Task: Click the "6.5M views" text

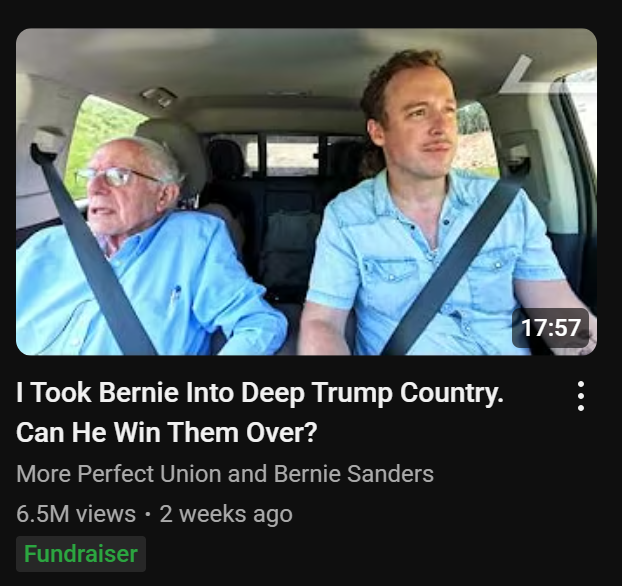Action: tap(76, 514)
